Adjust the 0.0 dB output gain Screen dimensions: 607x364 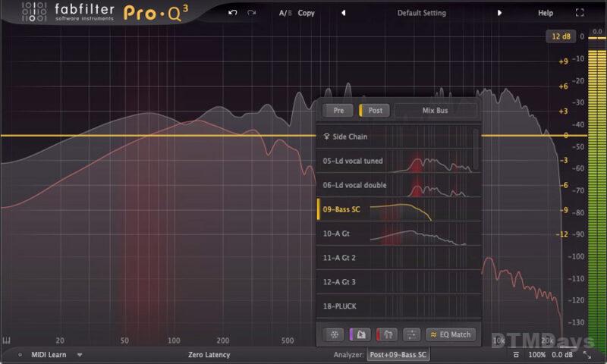562,355
